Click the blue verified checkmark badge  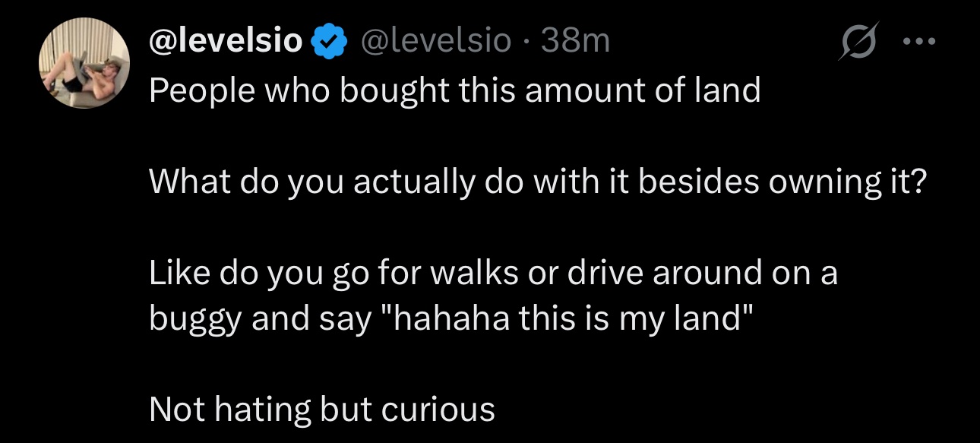tap(327, 40)
